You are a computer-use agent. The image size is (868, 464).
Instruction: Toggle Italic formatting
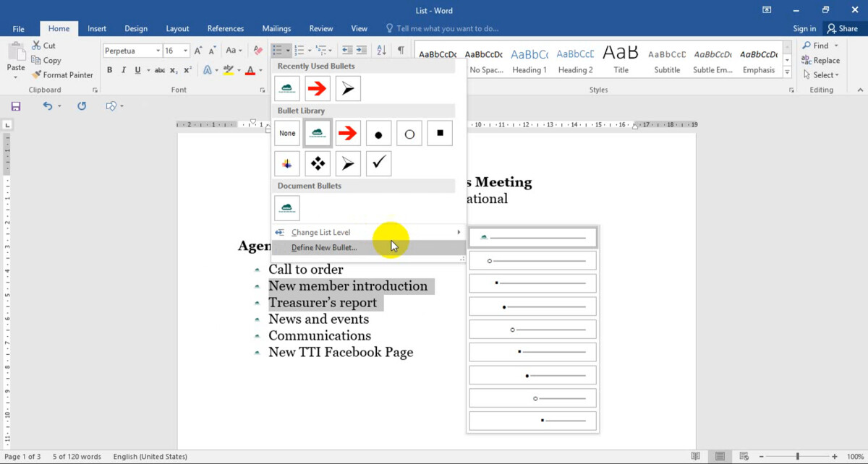124,70
